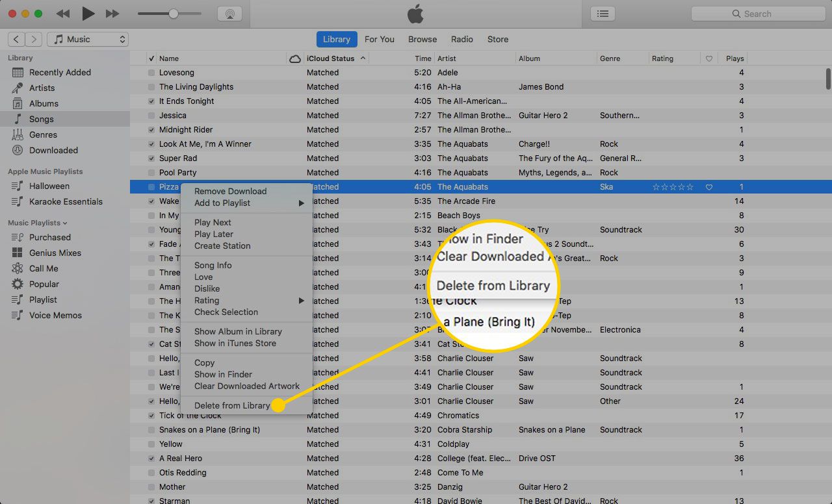Viewport: 832px width, 504px height.
Task: Click the Artists microphone icon
Action: pos(18,88)
